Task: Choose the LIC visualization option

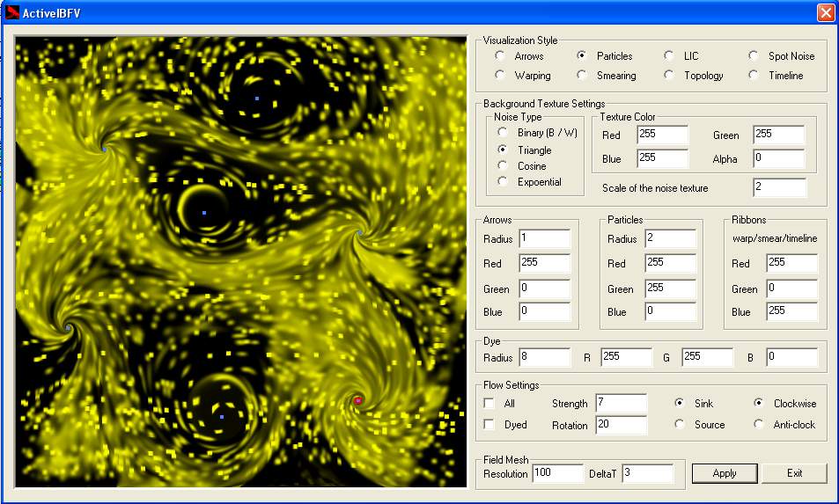Action: pos(670,55)
